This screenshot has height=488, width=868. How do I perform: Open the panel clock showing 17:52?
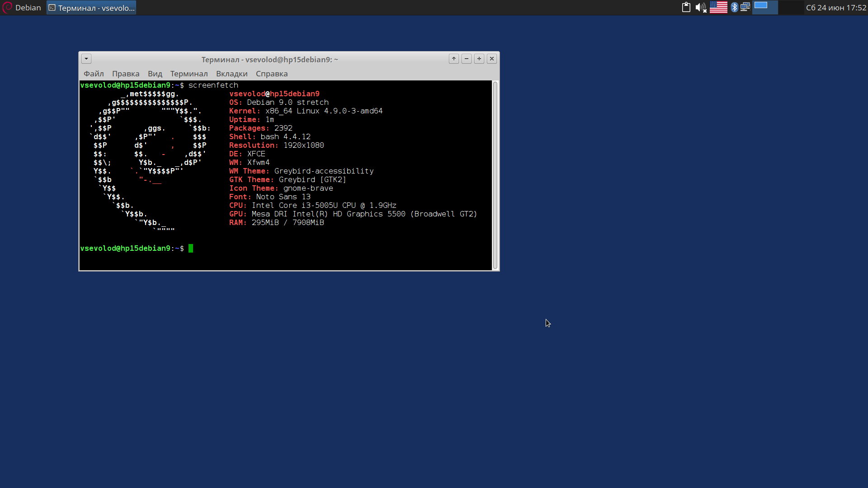[x=836, y=8]
